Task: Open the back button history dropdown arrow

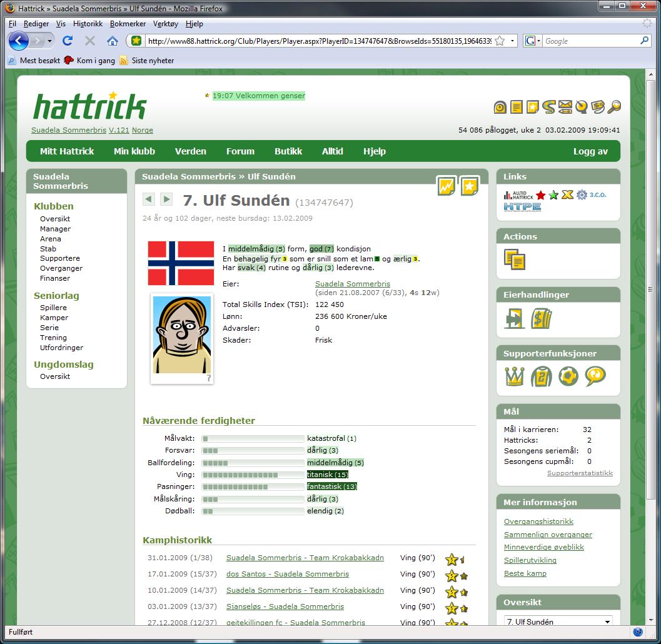Action: (x=50, y=41)
